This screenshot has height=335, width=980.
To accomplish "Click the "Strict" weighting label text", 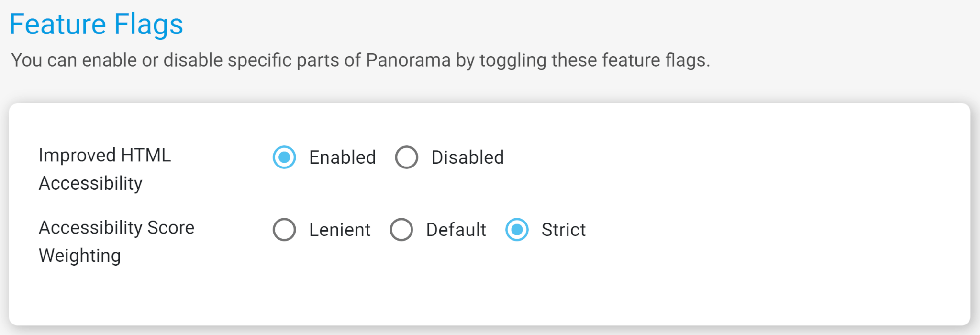I will point(563,230).
